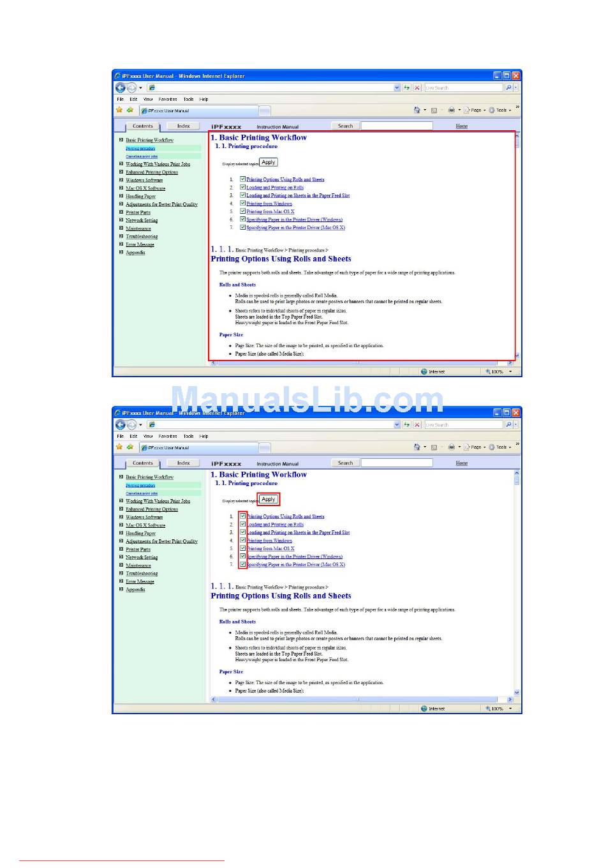This screenshot has width=606, height=868.
Task: Click the Back arrow in the upper browser window
Action: pyautogui.click(x=121, y=88)
